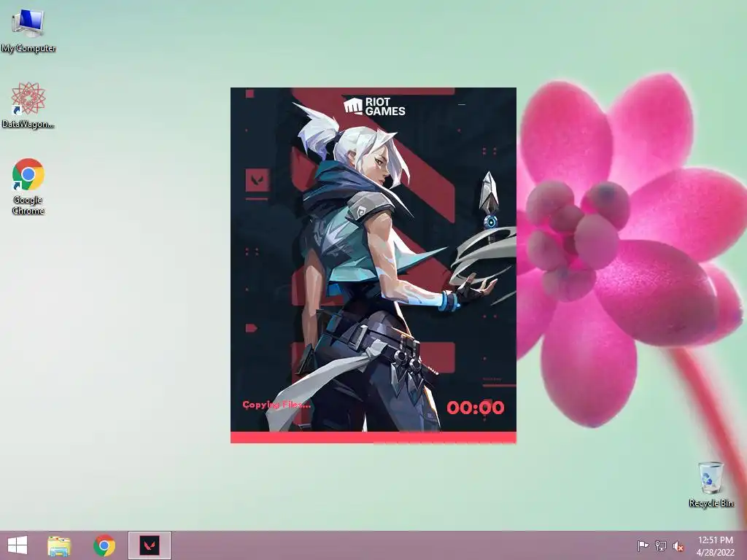Click the 00:00 remaining time counter
The image size is (747, 560).
476,408
